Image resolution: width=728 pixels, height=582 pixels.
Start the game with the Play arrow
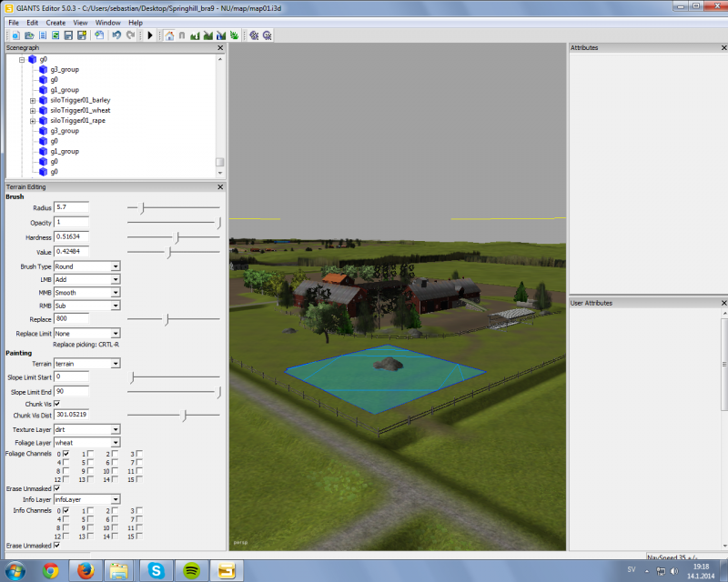coord(150,35)
